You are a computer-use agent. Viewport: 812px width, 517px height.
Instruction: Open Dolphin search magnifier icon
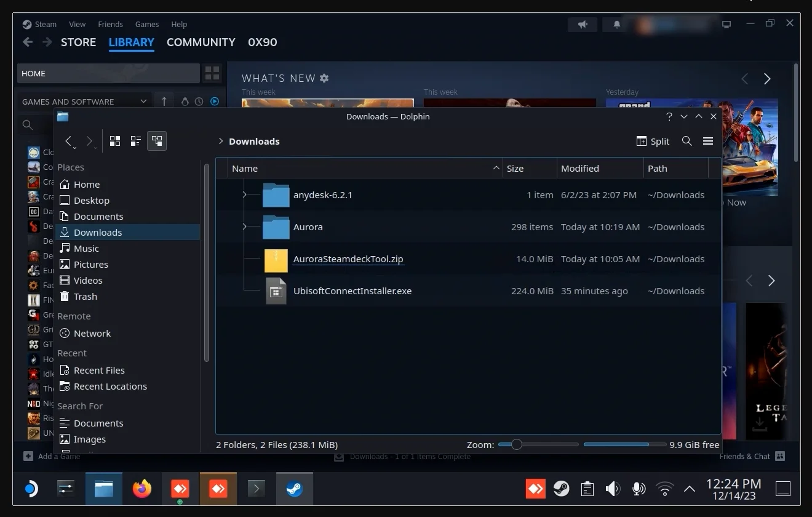click(x=687, y=141)
